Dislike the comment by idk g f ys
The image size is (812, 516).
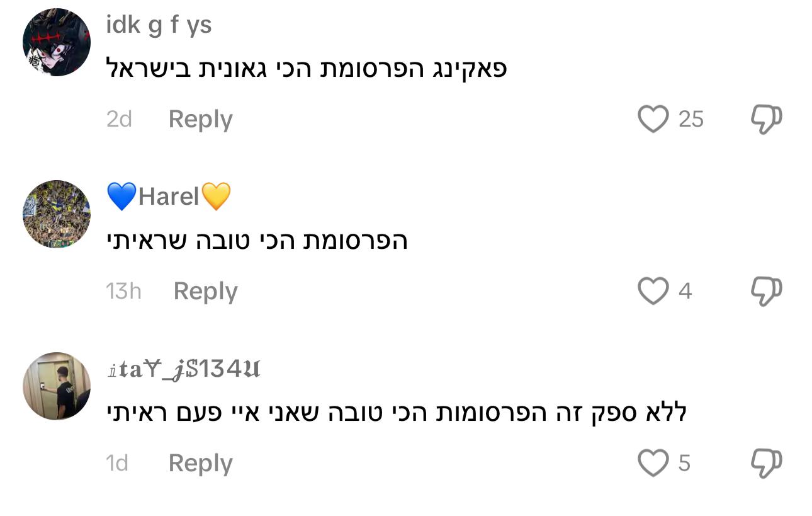tap(766, 119)
